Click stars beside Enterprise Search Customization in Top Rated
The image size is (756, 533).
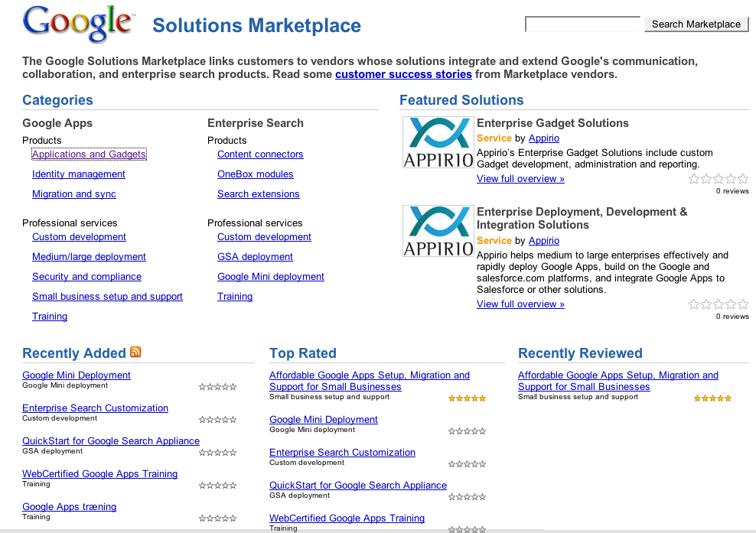[468, 463]
